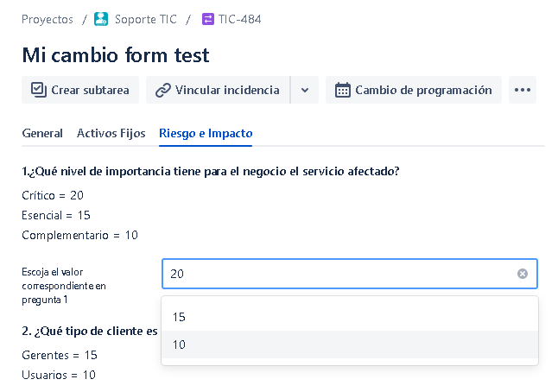Click the Soporte TIC project avatar icon
This screenshot has width=558, height=392.
click(x=101, y=19)
